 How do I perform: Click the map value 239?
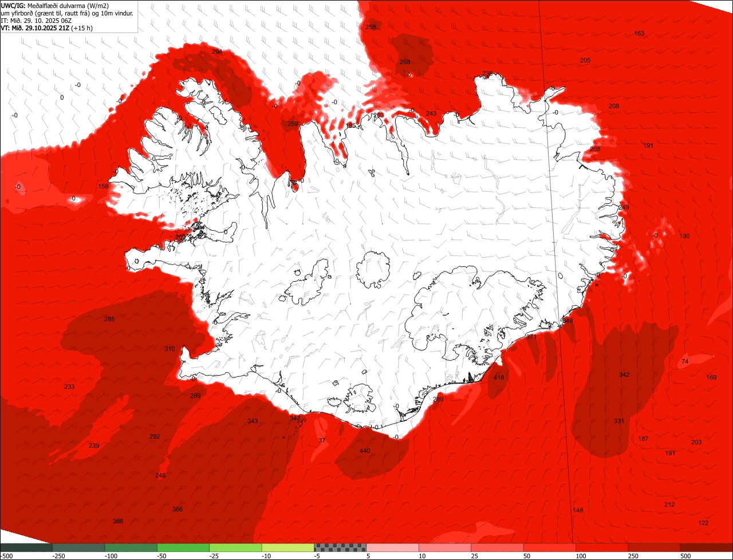94,445
